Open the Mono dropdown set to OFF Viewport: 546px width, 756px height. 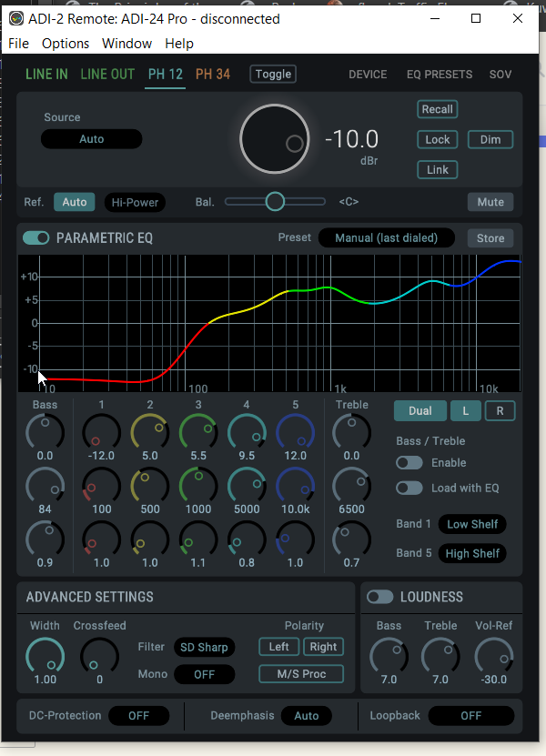(204, 674)
